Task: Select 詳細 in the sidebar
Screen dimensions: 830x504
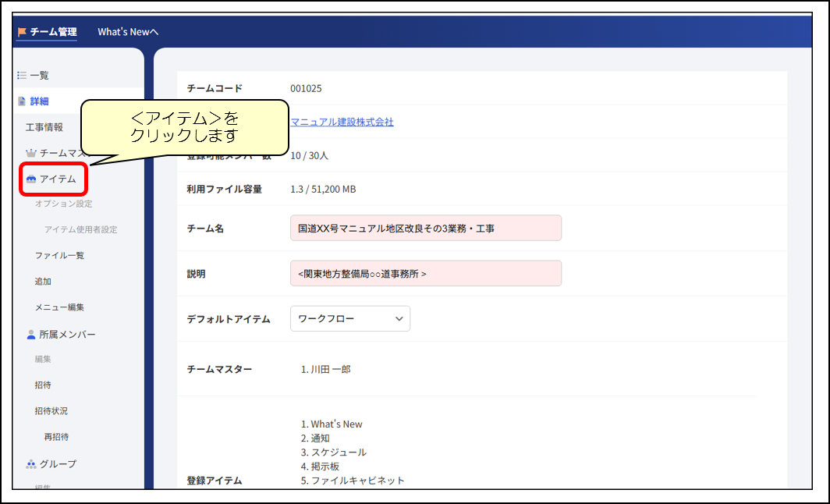Action: 39,101
